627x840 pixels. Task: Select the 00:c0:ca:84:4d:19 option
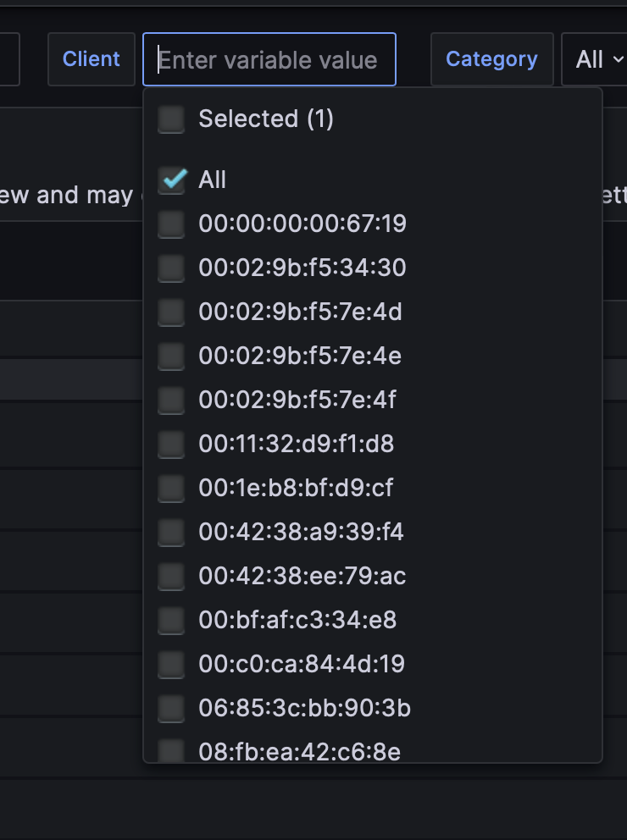point(171,664)
